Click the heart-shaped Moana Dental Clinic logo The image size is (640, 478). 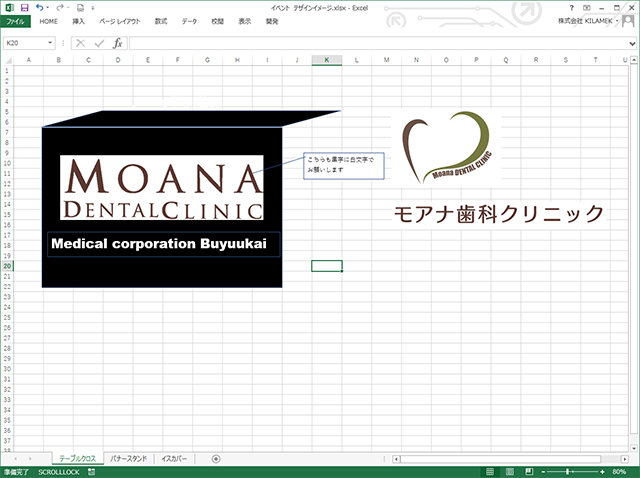[x=446, y=148]
